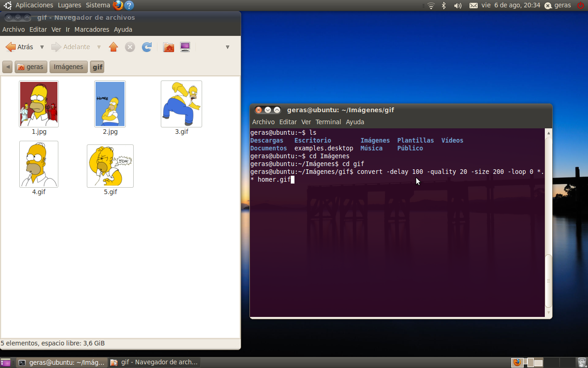
Task: Select the 5.gif Homer thumbnail
Action: [x=110, y=166]
